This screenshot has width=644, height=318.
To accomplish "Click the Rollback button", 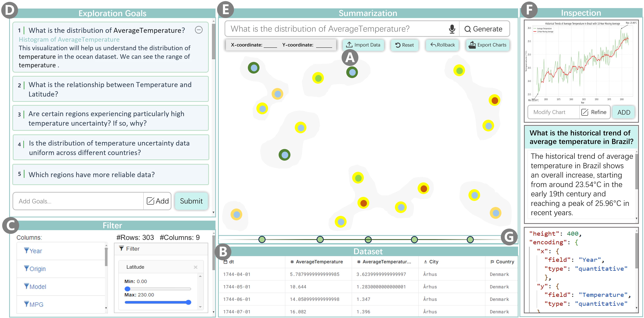I will tap(442, 45).
